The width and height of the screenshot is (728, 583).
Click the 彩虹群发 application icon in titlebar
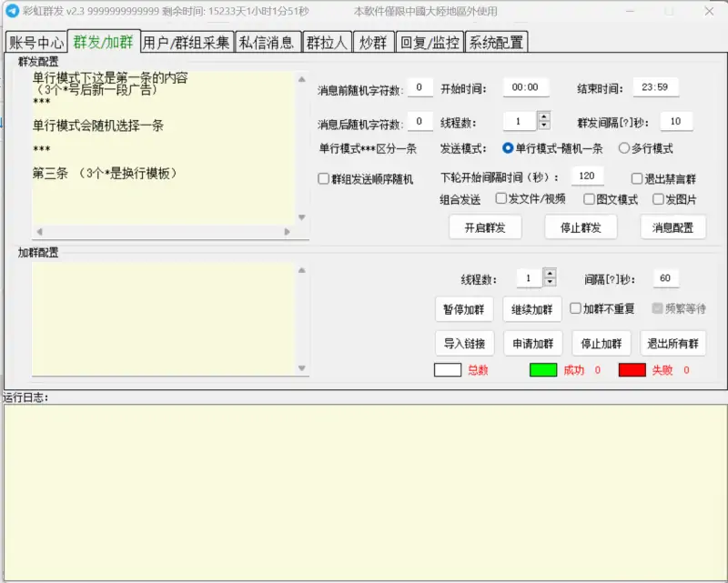[x=11, y=12]
